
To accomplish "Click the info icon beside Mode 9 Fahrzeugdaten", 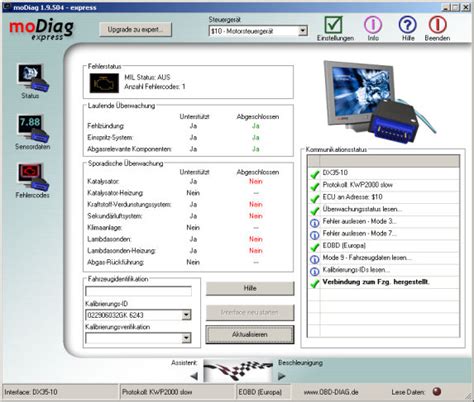I will click(315, 259).
